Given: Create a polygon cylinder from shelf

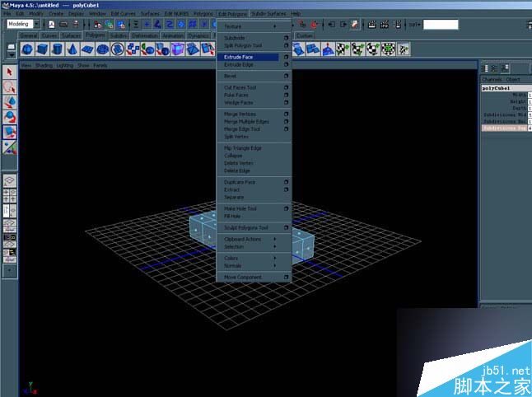Looking at the screenshot, I should 58,49.
